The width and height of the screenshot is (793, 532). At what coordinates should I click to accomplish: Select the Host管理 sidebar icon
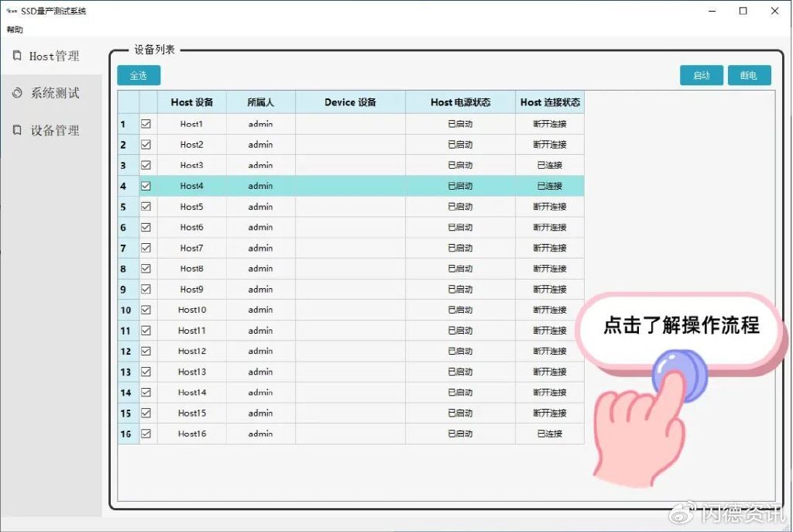tap(17, 55)
